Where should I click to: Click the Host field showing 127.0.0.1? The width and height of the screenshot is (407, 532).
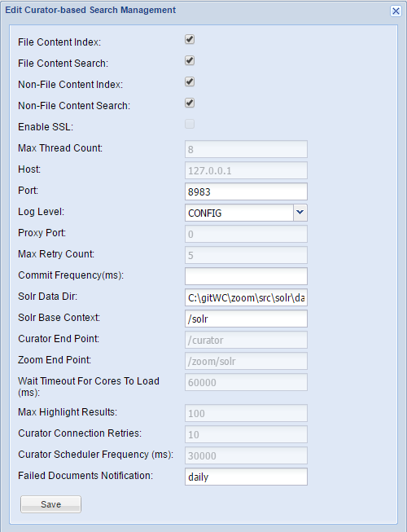pos(246,170)
